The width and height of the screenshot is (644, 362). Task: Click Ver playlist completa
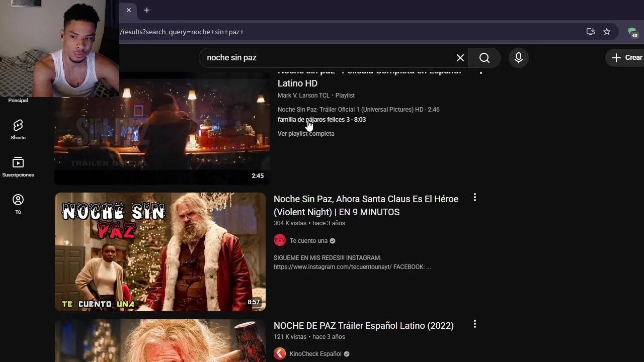(x=306, y=134)
